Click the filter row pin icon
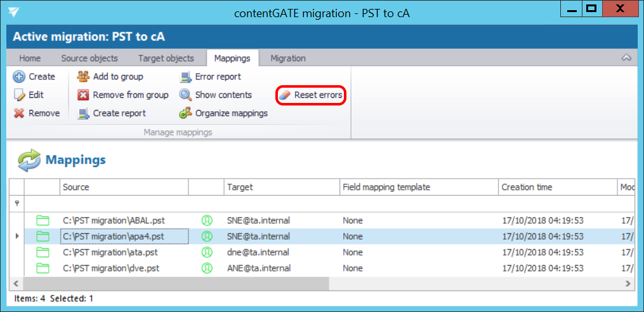This screenshot has width=644, height=312. [16, 203]
